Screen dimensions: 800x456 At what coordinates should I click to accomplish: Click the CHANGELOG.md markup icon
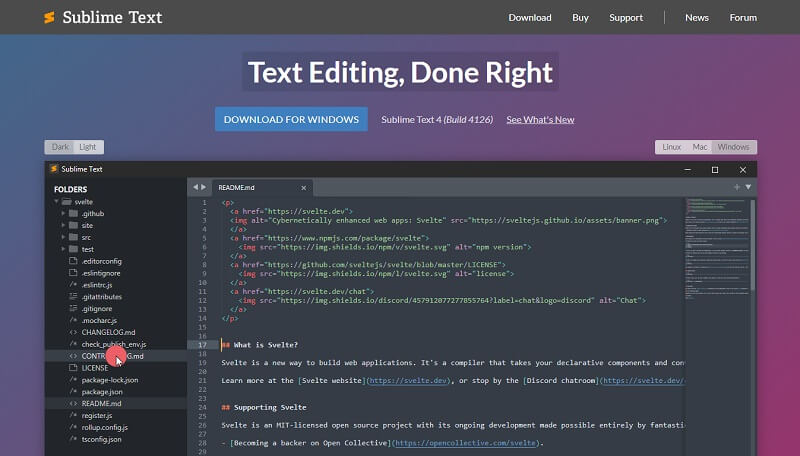tap(73, 332)
